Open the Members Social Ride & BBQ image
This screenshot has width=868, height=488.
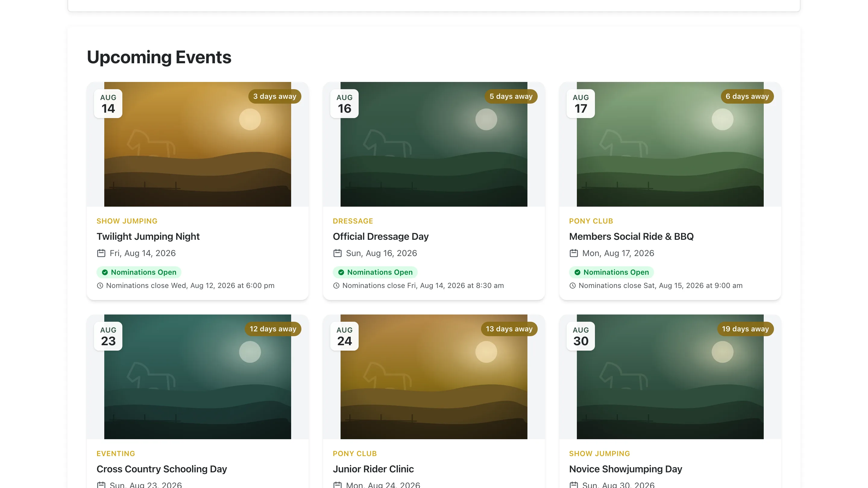[670, 144]
